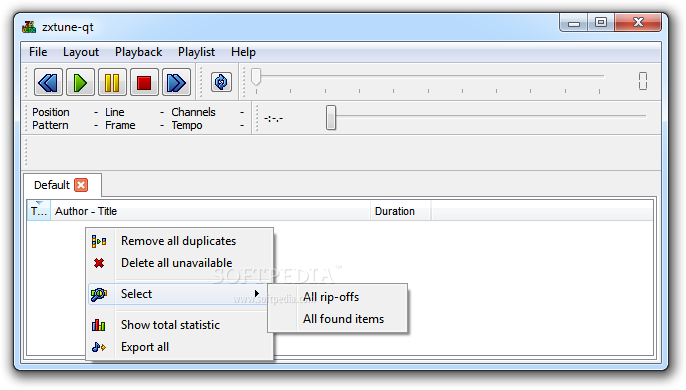This screenshot has height=390, width=686.
Task: Skip to next track with forward button
Action: click(x=176, y=82)
